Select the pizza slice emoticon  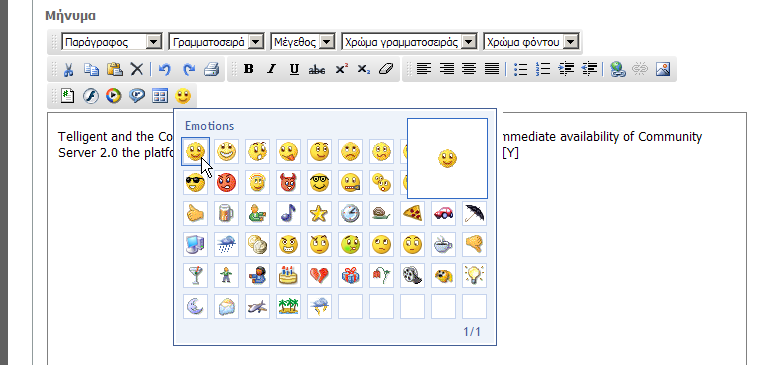(x=412, y=214)
